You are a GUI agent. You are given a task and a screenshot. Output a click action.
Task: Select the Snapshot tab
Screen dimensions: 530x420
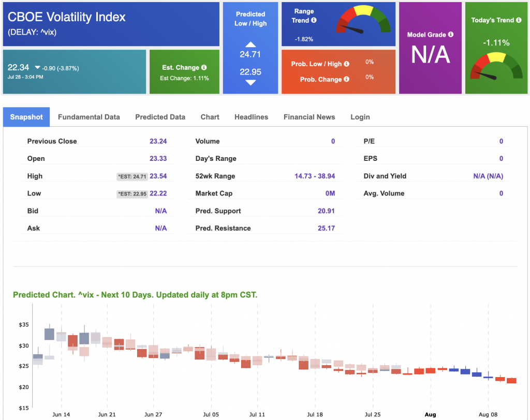[x=26, y=117]
